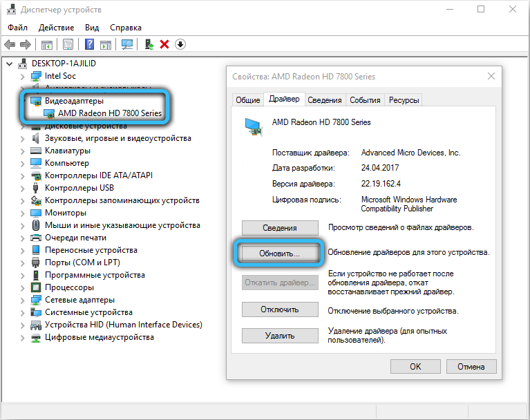Viewport: 530px width, 420px height.
Task: Select the Видеоадаптеры tree item
Action: pyautogui.click(x=74, y=101)
